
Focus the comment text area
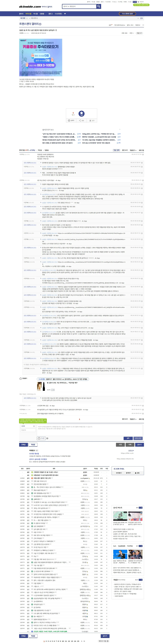[90, 430]
